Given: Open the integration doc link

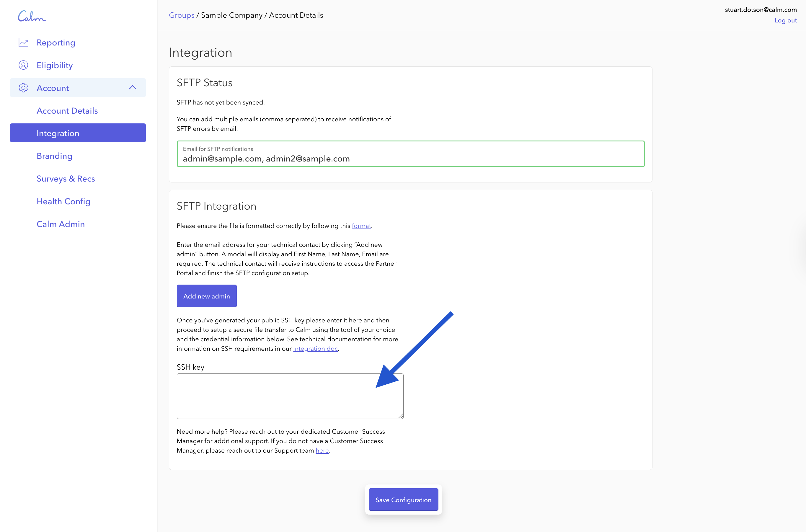Looking at the screenshot, I should 315,349.
